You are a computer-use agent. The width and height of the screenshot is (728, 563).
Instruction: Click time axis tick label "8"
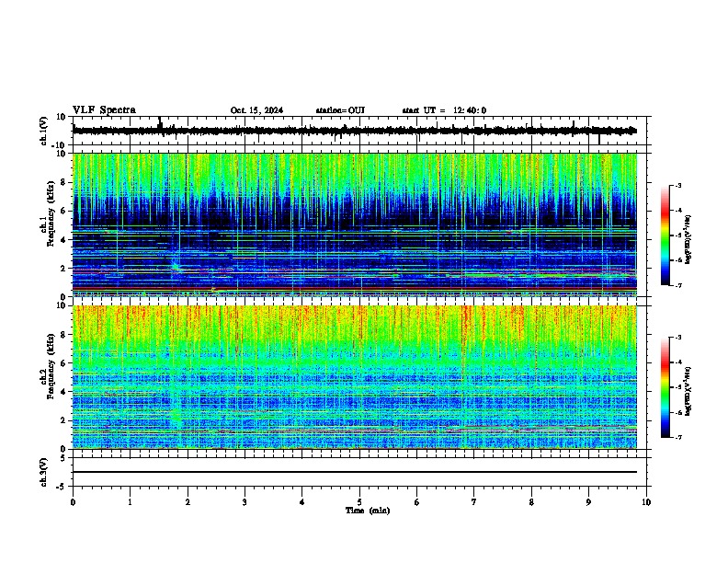tap(531, 501)
